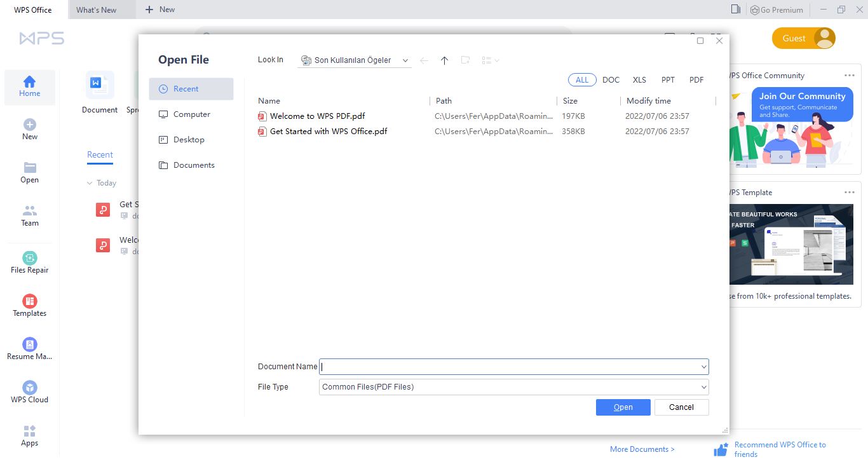Open Templates from sidebar
The height and width of the screenshot is (469, 868).
30,306
